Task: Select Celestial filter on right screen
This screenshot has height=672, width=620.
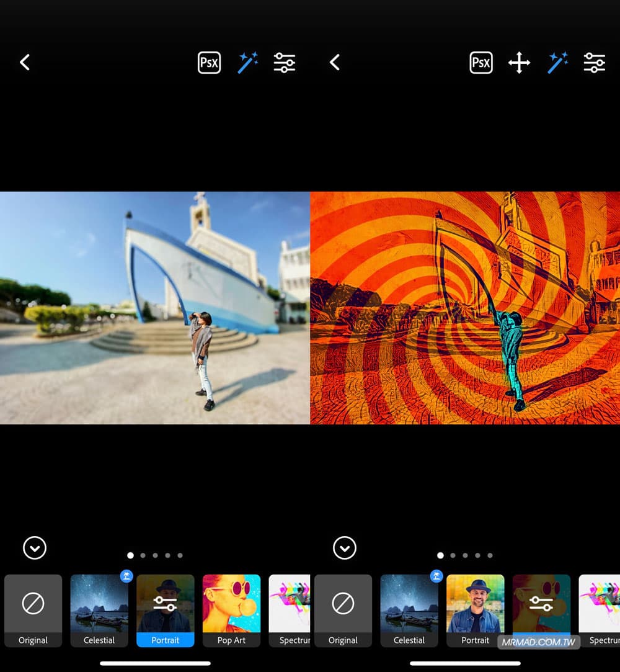Action: [409, 611]
